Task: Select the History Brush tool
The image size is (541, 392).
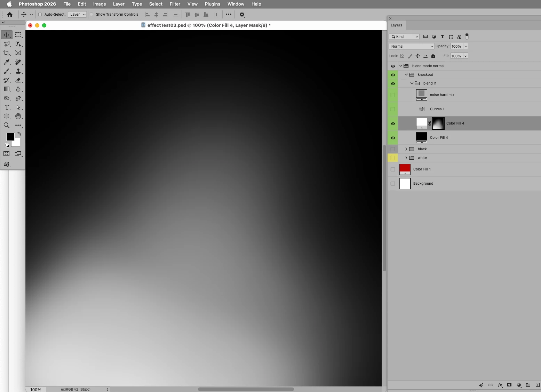Action: [x=7, y=80]
